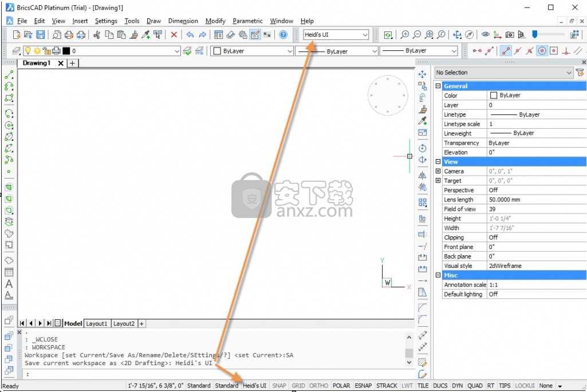Click the Paste clipboard icon
The height and width of the screenshot is (392, 587).
click(x=121, y=35)
